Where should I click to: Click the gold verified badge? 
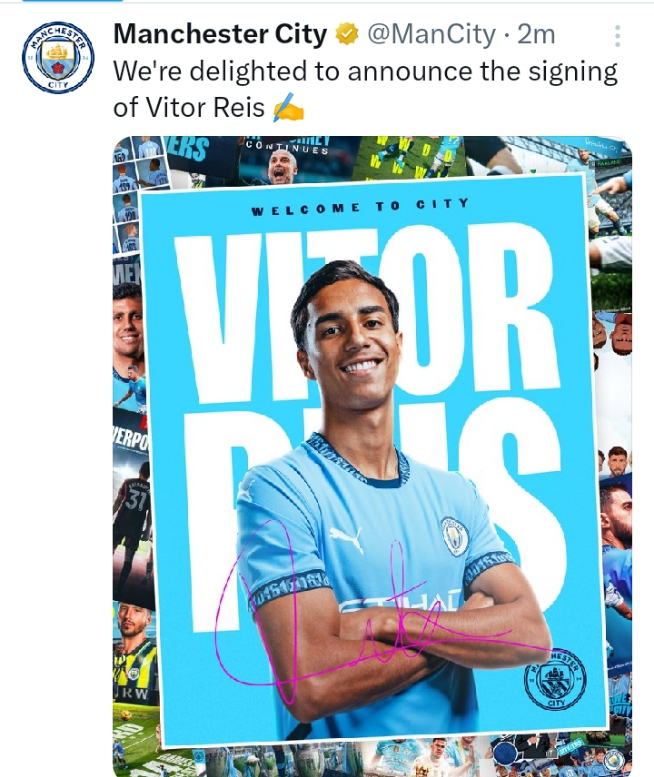pos(347,35)
